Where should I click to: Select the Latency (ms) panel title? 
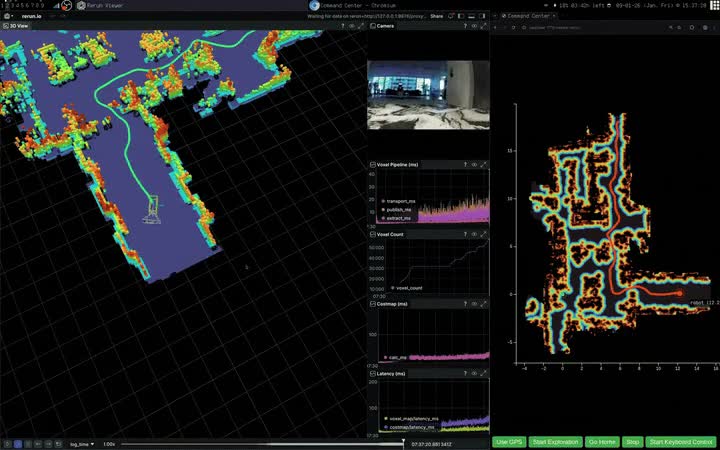388,374
